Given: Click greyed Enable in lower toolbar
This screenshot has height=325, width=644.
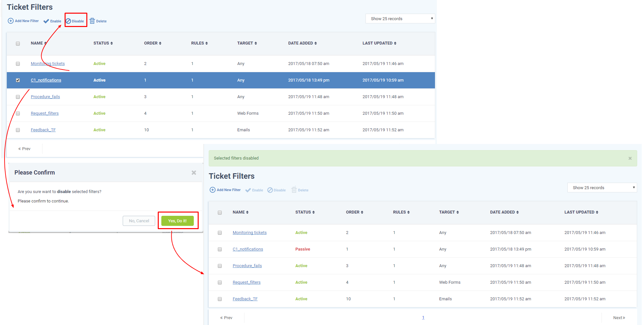Looking at the screenshot, I should click(x=254, y=190).
